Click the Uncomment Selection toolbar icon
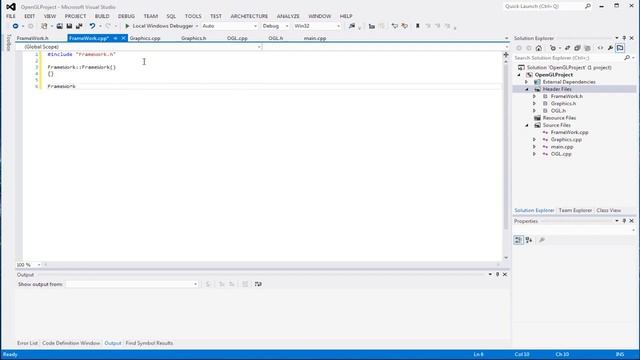The height and width of the screenshot is (360, 640). click(404, 26)
